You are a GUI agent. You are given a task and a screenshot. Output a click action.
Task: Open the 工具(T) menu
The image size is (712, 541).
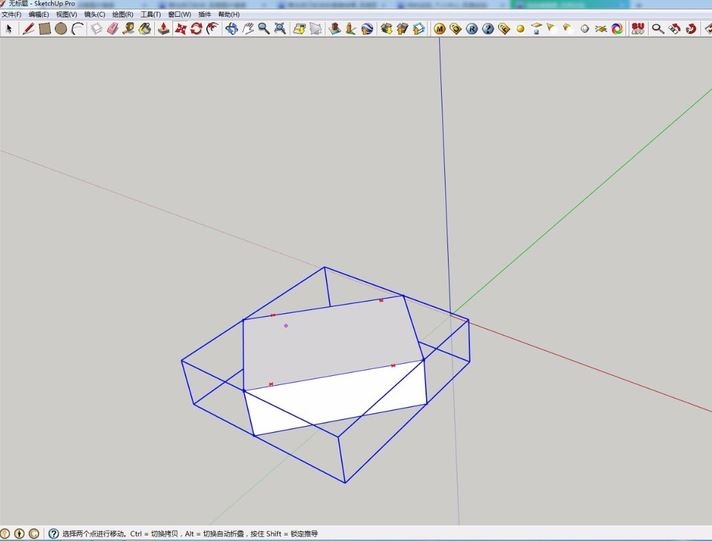tap(150, 15)
